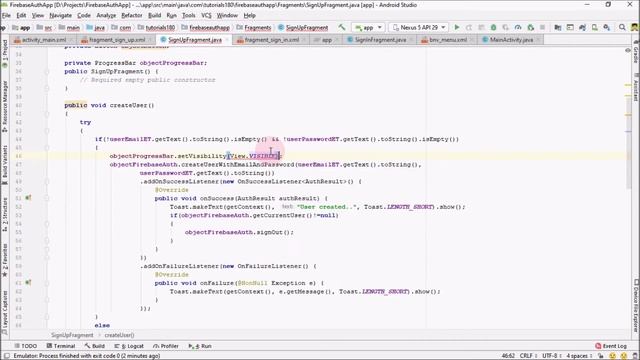Screen dimensions: 640x360
Task: Click the inspection eye icon above scrollbar
Action: [x=628, y=50]
